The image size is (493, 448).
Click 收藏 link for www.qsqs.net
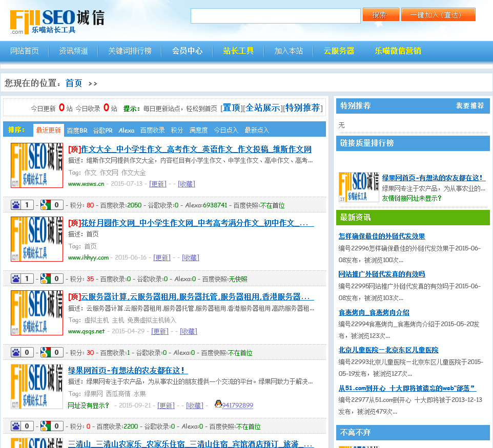tap(188, 331)
